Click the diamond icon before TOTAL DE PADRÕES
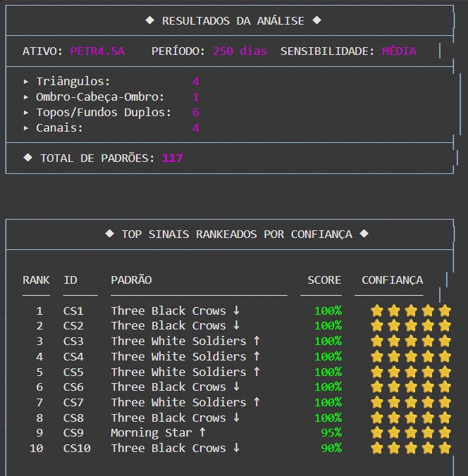Screen dimensions: 468x476 click(x=27, y=158)
